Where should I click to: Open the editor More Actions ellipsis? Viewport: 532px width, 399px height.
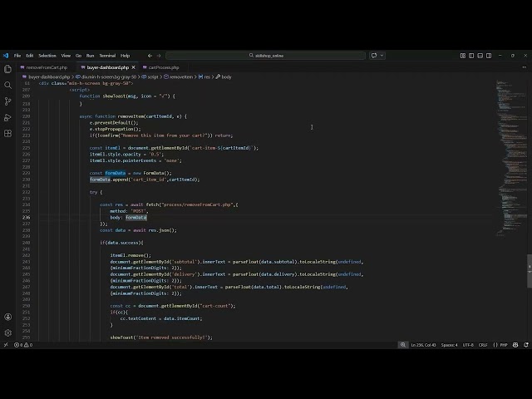525,67
